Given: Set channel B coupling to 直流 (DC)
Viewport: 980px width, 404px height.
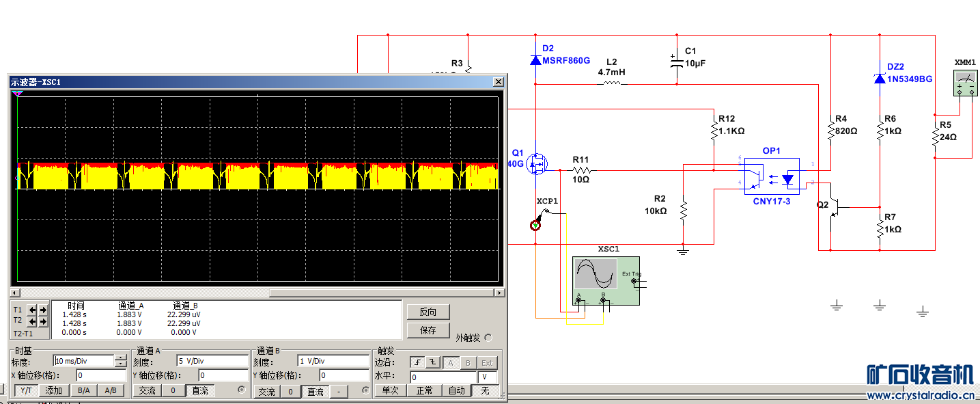Looking at the screenshot, I should pyautogui.click(x=316, y=392).
